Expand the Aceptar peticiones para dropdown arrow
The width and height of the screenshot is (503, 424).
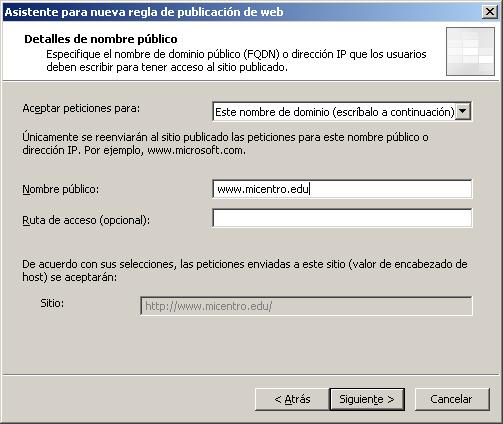pos(463,111)
